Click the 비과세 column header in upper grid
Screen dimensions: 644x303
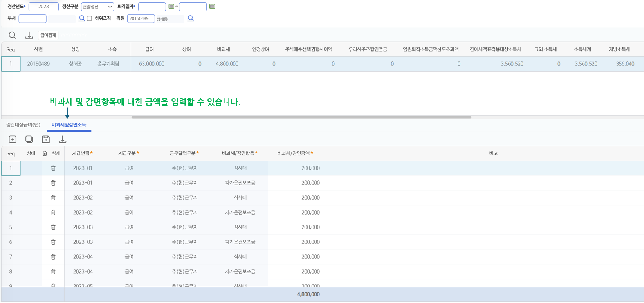[224, 49]
